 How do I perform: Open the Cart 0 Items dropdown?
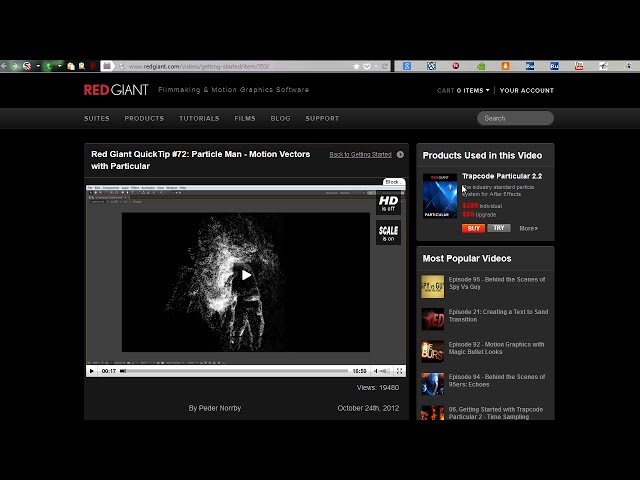click(463, 91)
